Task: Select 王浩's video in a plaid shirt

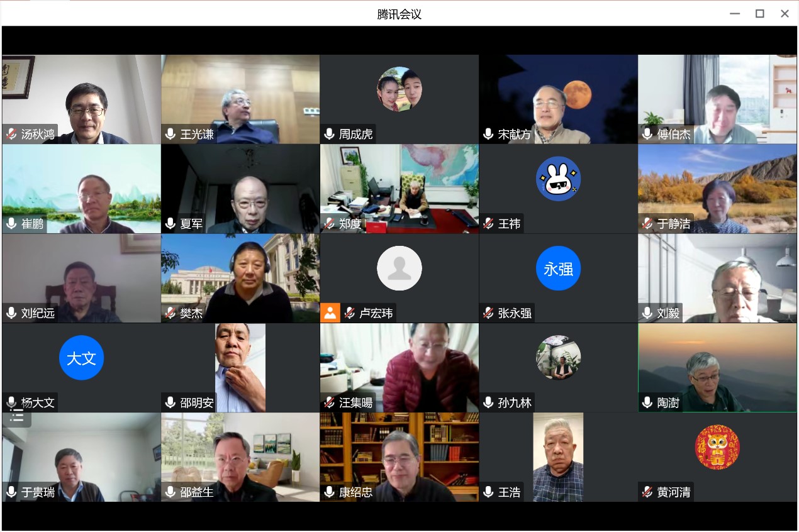Action: [559, 457]
